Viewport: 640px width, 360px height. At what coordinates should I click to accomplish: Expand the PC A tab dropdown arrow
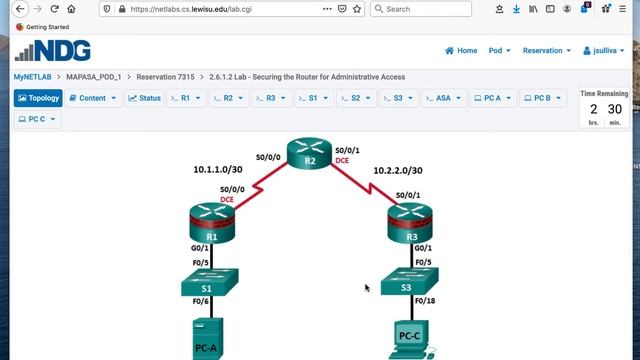click(509, 98)
